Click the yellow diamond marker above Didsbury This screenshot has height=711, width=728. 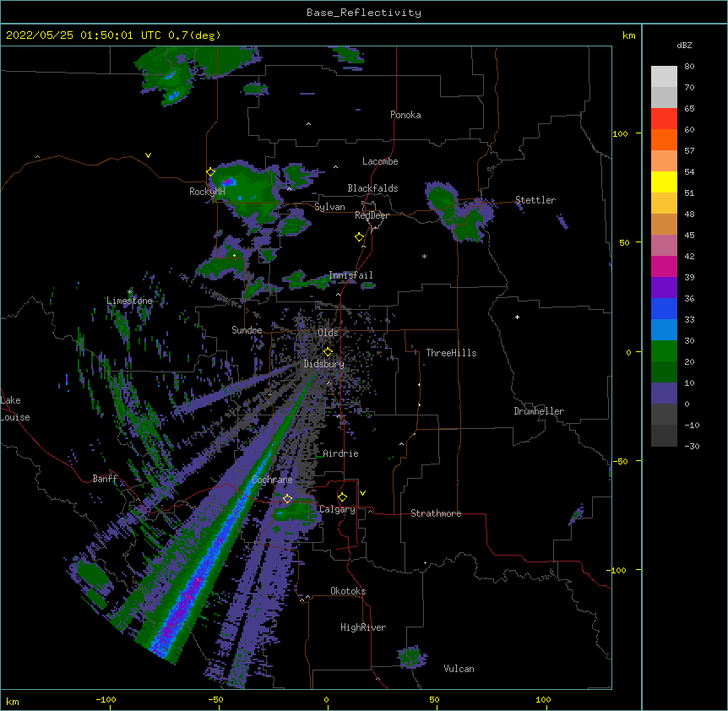click(328, 352)
